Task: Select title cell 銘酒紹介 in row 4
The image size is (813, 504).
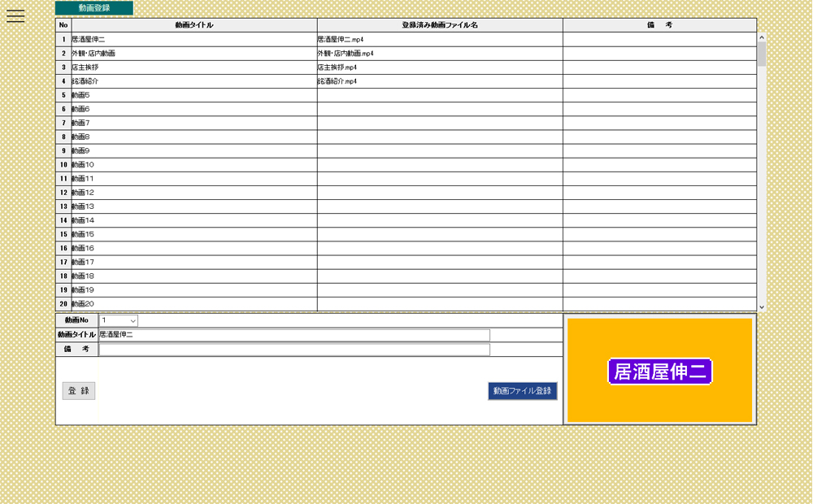Action: click(x=194, y=81)
